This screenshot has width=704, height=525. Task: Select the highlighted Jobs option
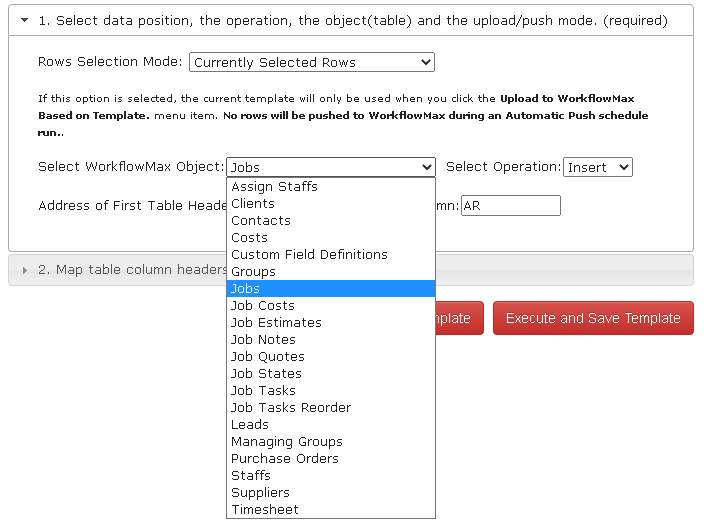click(331, 289)
